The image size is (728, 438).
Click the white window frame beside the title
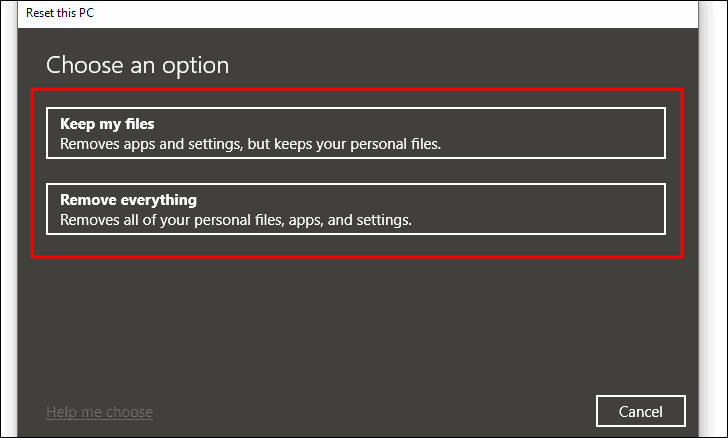tap(395, 14)
